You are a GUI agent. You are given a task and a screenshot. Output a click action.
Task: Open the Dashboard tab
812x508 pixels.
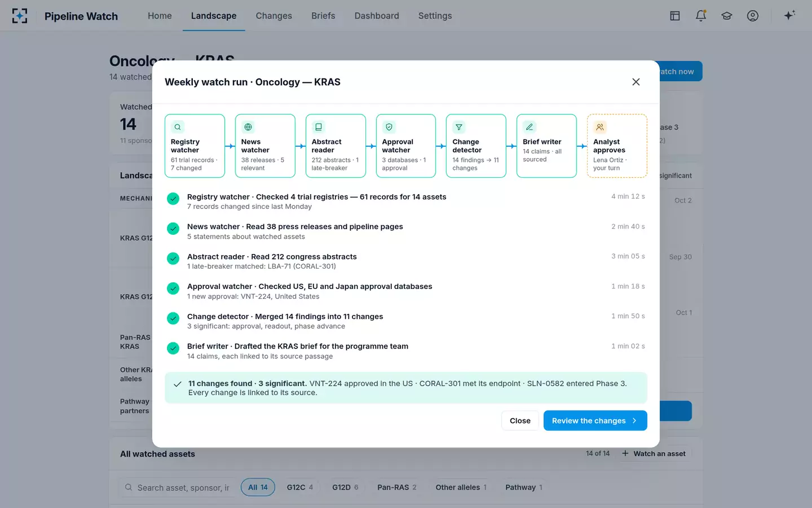coord(377,16)
